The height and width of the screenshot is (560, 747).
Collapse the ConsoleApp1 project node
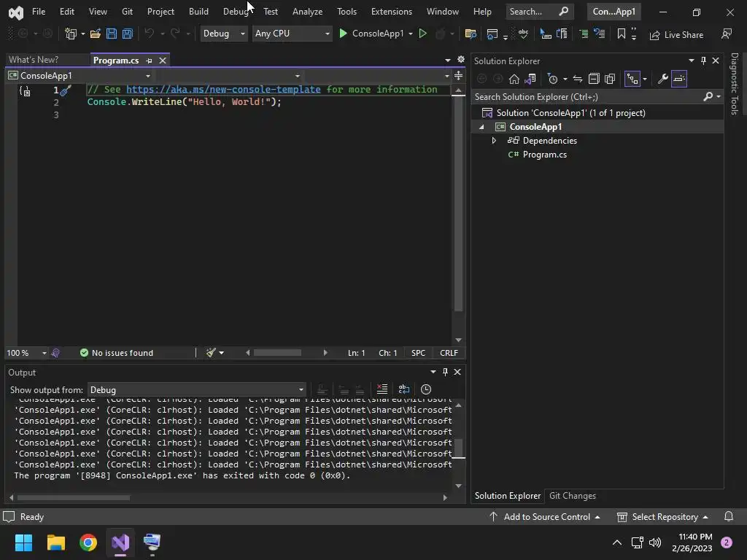[x=481, y=127]
